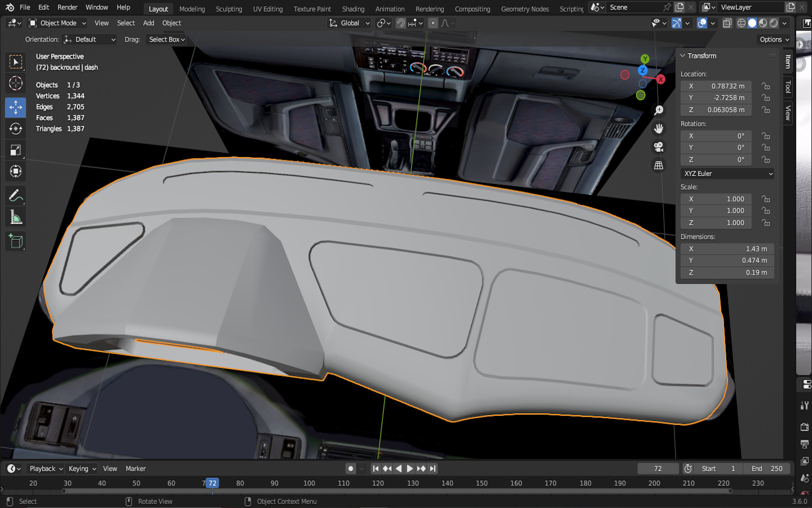Viewport: 812px width, 508px height.
Task: Open the Object Mode dropdown
Action: [x=58, y=23]
